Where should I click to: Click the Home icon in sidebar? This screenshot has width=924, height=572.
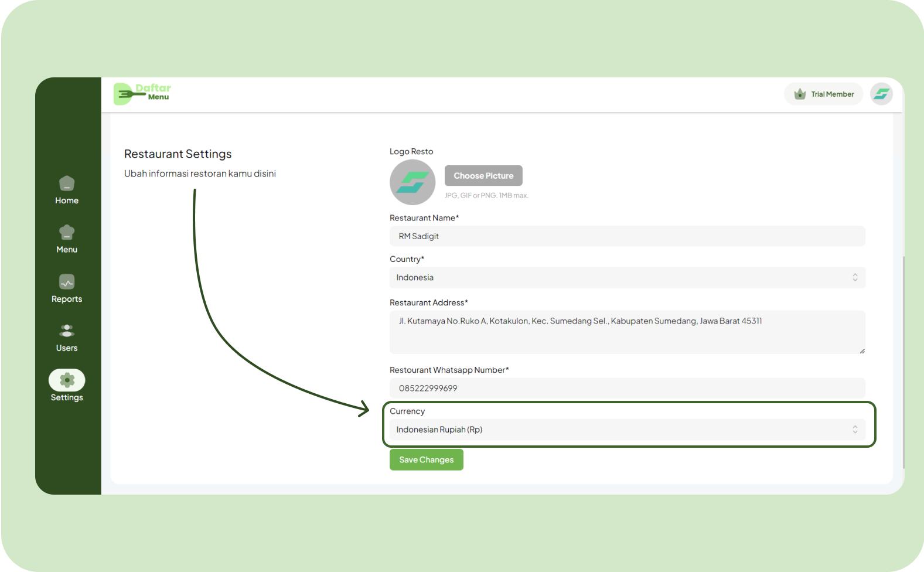[67, 183]
